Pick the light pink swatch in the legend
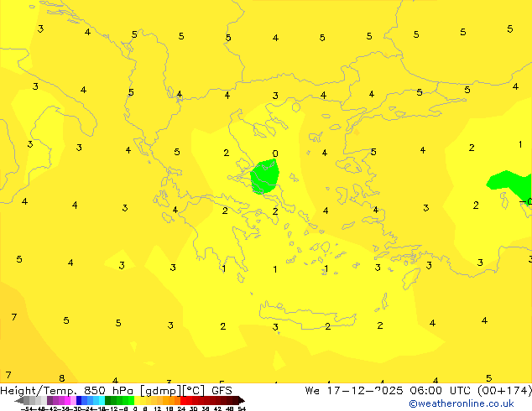532x411 pixels. tap(73, 400)
